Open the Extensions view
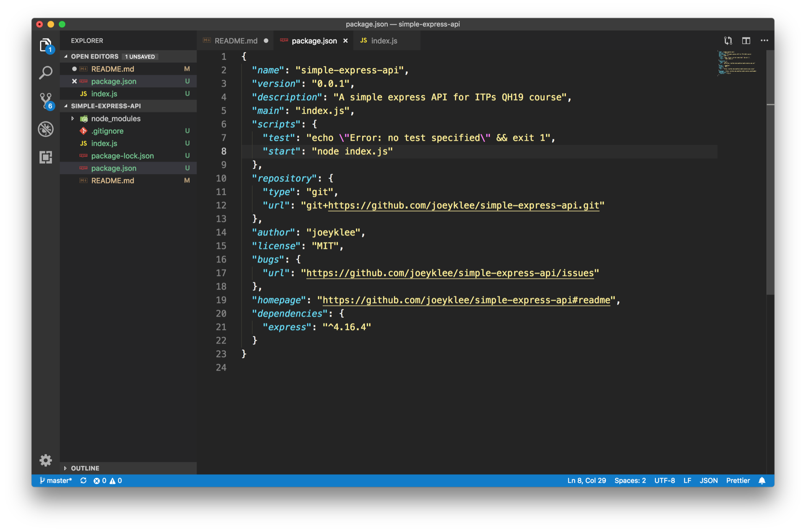 pos(45,157)
